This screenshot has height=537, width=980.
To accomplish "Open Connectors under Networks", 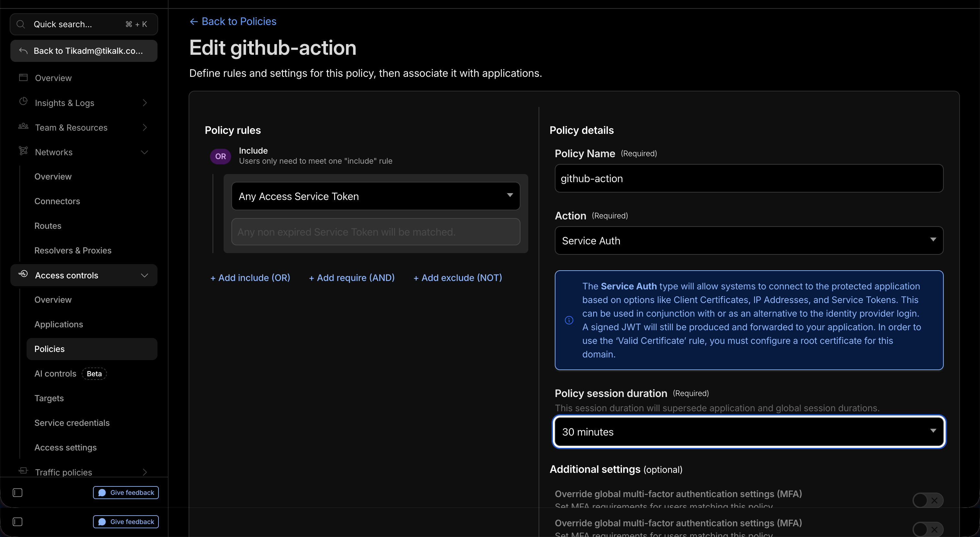I will pyautogui.click(x=57, y=201).
